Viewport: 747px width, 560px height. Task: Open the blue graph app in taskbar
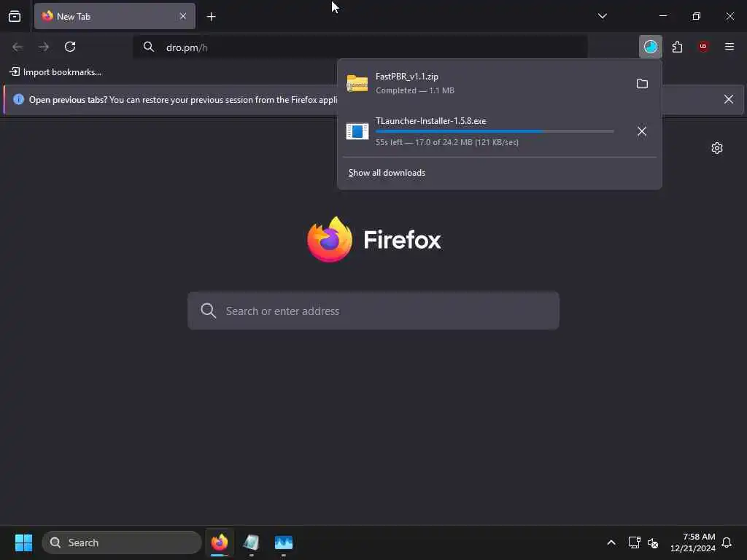(x=284, y=542)
